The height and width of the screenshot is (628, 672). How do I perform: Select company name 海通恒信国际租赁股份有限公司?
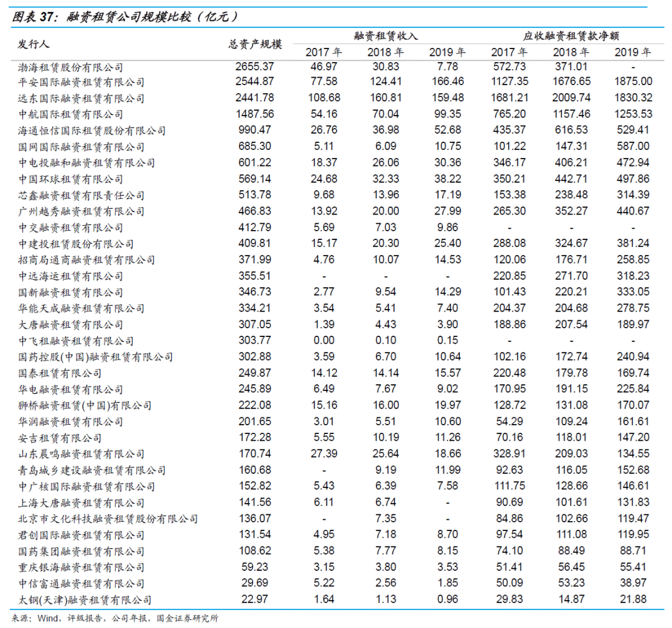click(x=91, y=131)
